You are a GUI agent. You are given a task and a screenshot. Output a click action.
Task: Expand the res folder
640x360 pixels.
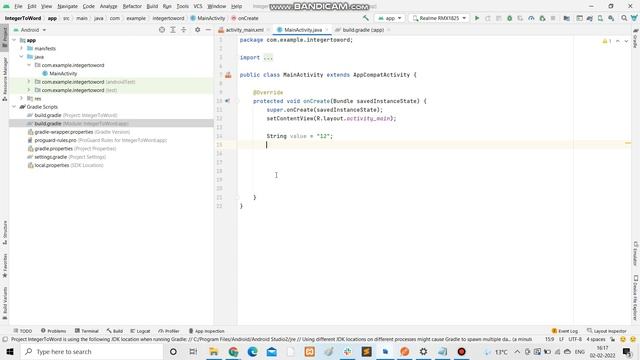point(22,98)
